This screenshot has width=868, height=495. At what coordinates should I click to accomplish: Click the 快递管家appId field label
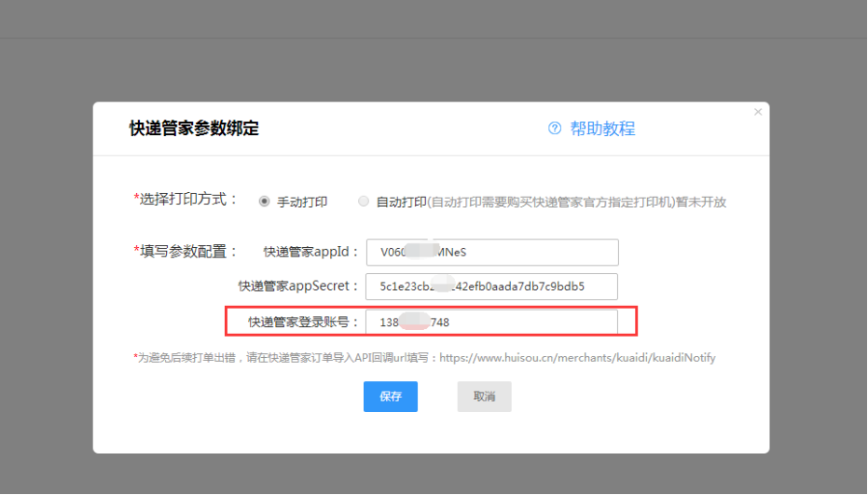pyautogui.click(x=310, y=252)
